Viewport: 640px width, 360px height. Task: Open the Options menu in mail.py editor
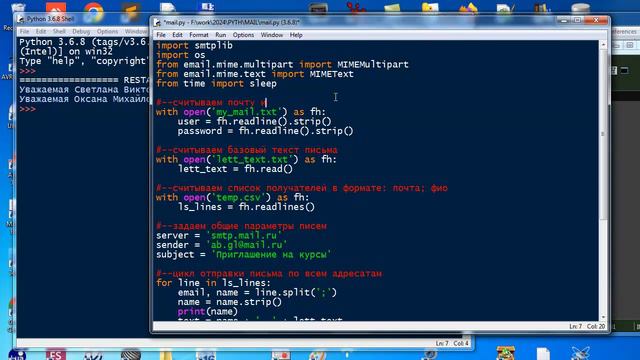pyautogui.click(x=243, y=35)
